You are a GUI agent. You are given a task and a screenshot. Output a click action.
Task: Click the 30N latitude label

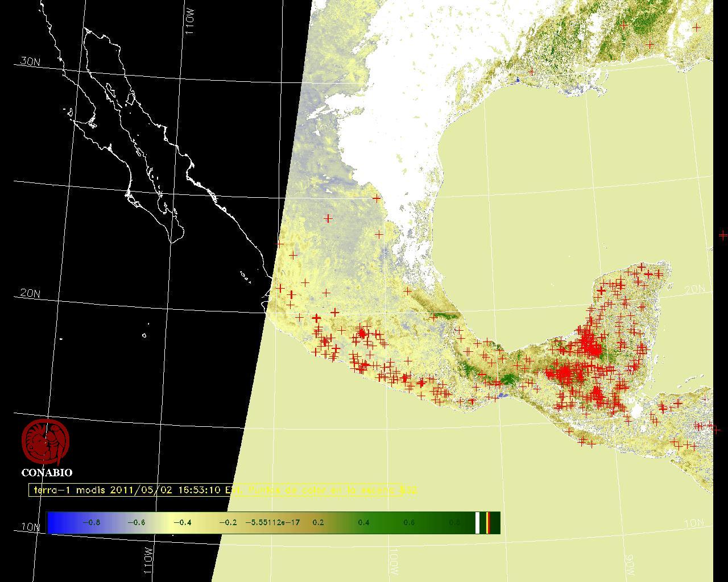30,61
